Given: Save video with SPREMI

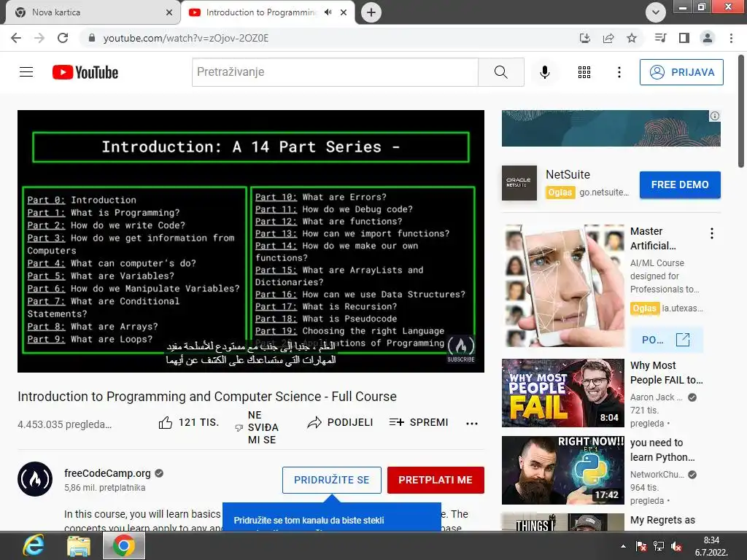Looking at the screenshot, I should coord(418,422).
